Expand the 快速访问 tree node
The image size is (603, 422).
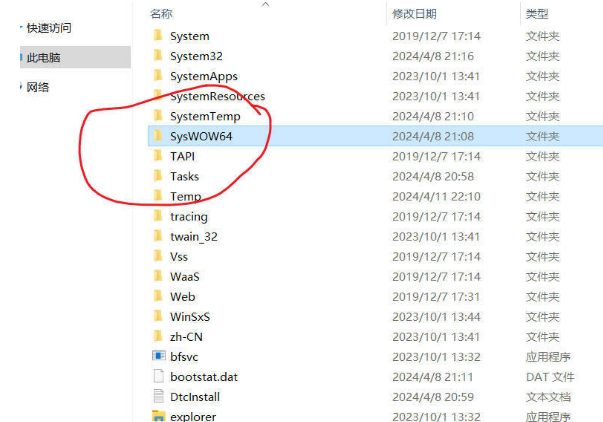21,28
